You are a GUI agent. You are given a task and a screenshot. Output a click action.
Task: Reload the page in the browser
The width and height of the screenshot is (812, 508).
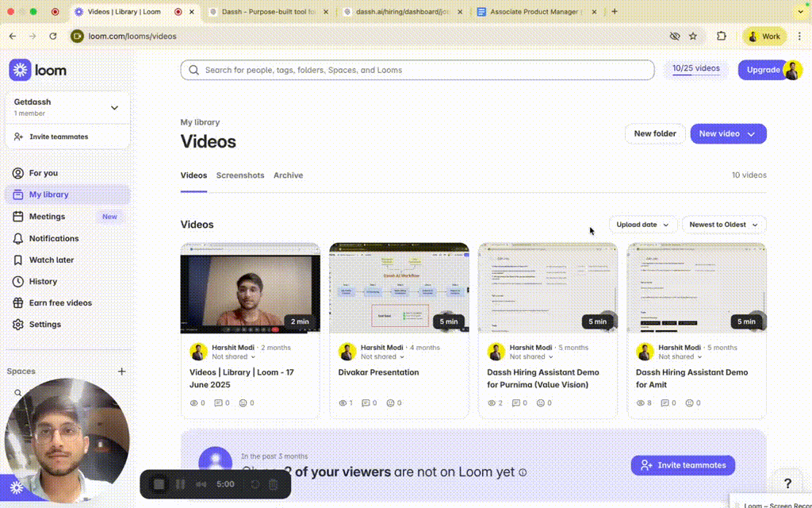pos(53,37)
